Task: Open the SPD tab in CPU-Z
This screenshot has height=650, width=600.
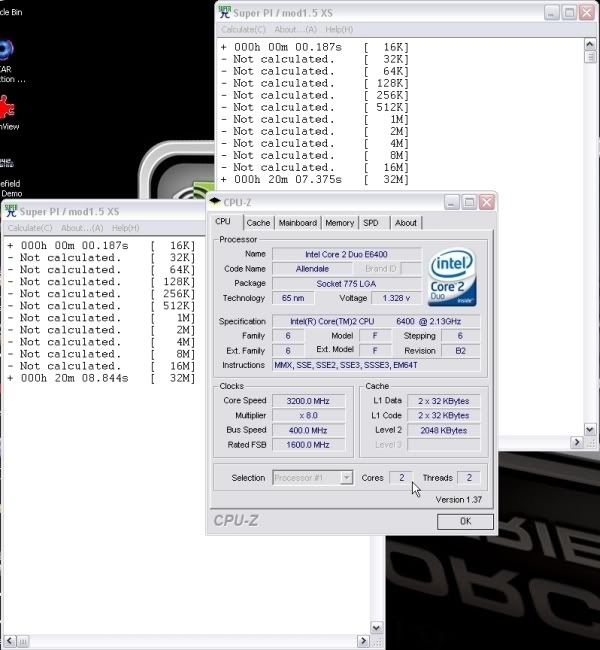Action: click(x=371, y=223)
